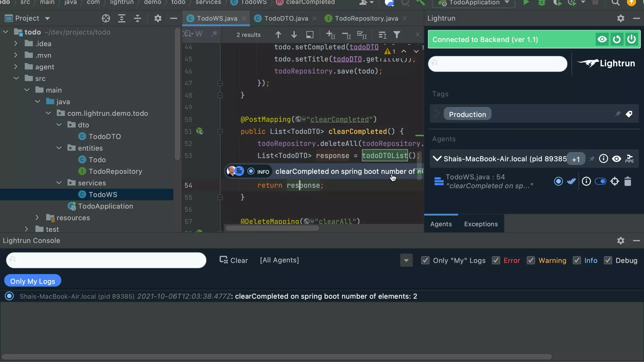Viewport: 644px width, 362px height.
Task: Select the clearCompleted log entry line
Action: point(322,296)
